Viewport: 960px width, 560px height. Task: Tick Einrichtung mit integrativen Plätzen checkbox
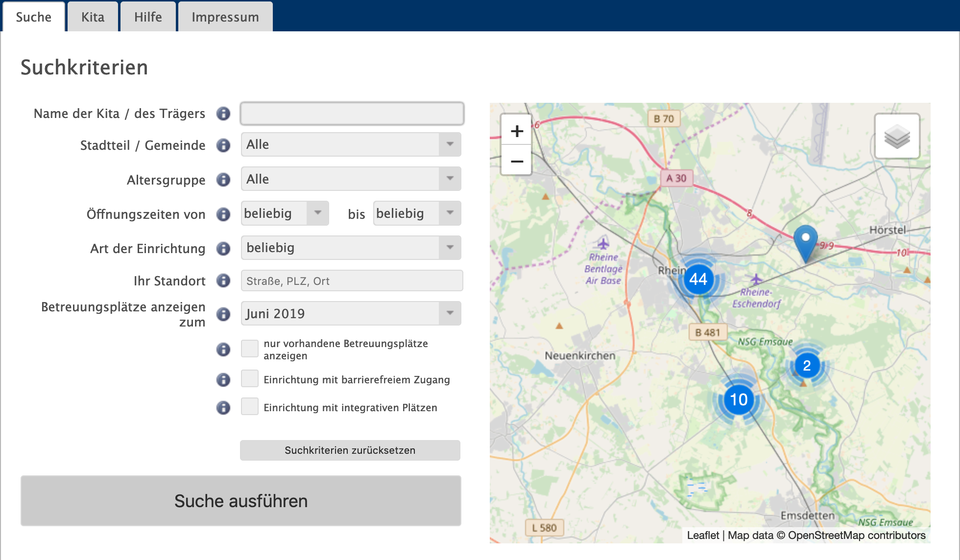pos(250,407)
